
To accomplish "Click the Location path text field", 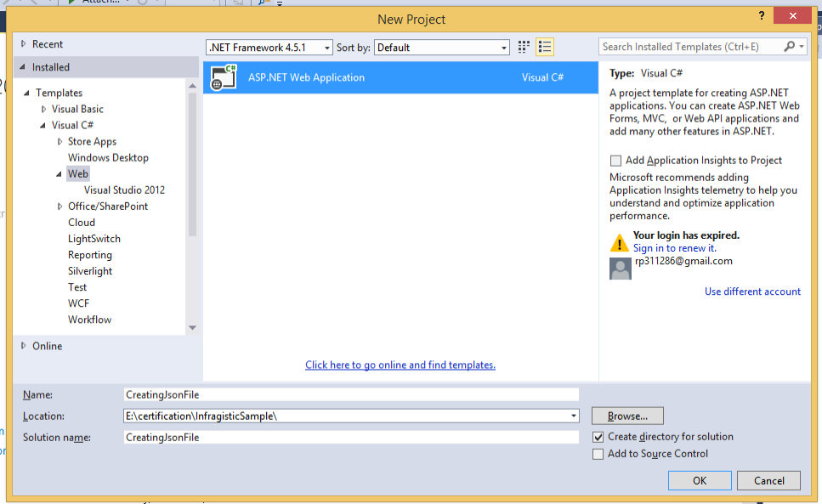I will pos(346,416).
